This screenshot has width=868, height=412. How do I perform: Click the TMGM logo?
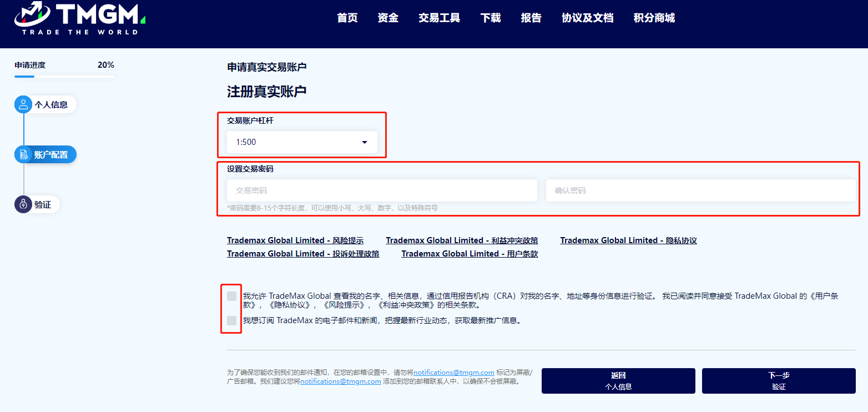80,19
